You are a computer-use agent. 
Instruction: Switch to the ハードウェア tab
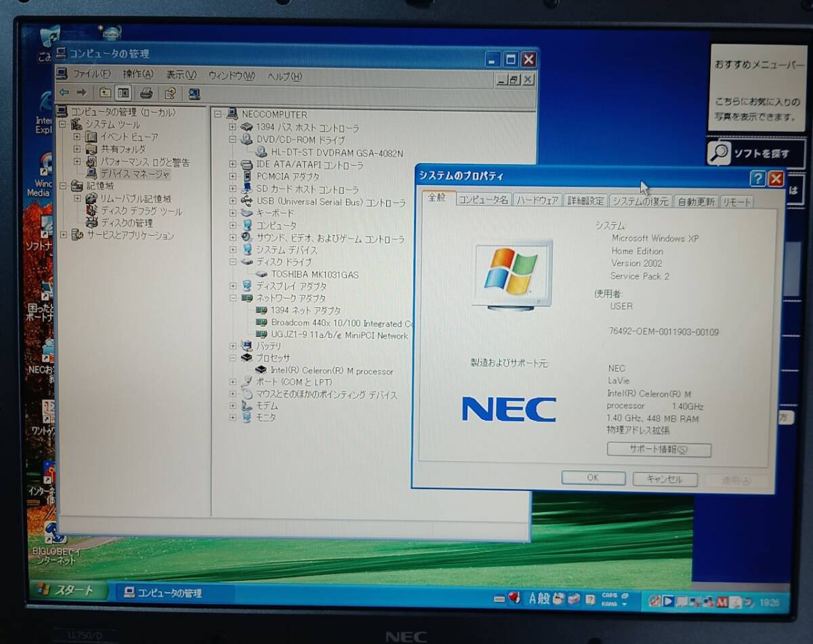pos(537,200)
